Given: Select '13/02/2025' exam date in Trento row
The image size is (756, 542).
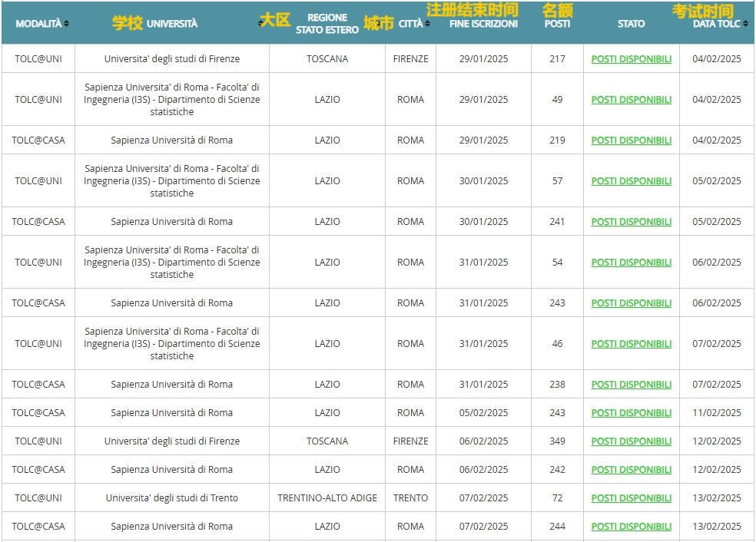Looking at the screenshot, I should point(717,498).
